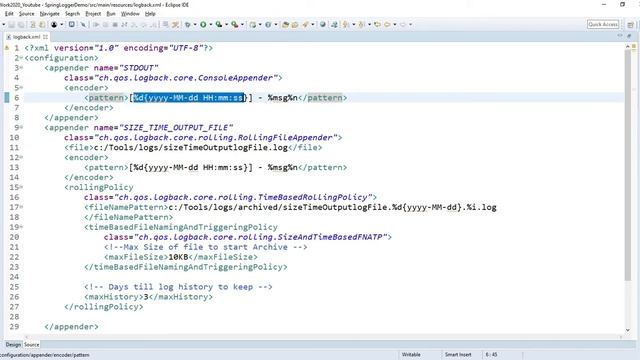Collapse the rollingPolicy fold on line 15

[x=21, y=187]
